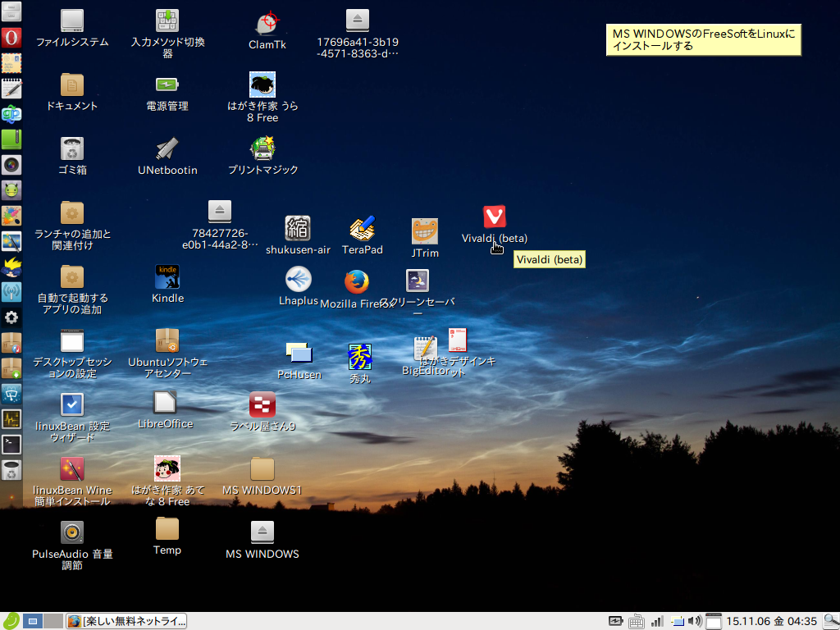Launch the ClamTk antivirus icon
This screenshot has height=630, width=840.
(267, 23)
